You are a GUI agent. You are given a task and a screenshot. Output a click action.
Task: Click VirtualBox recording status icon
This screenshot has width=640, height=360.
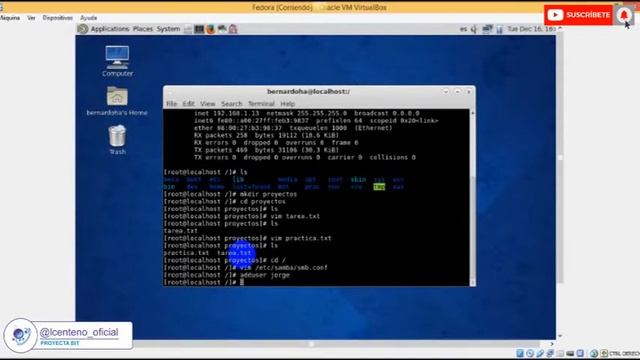pyautogui.click(x=580, y=353)
